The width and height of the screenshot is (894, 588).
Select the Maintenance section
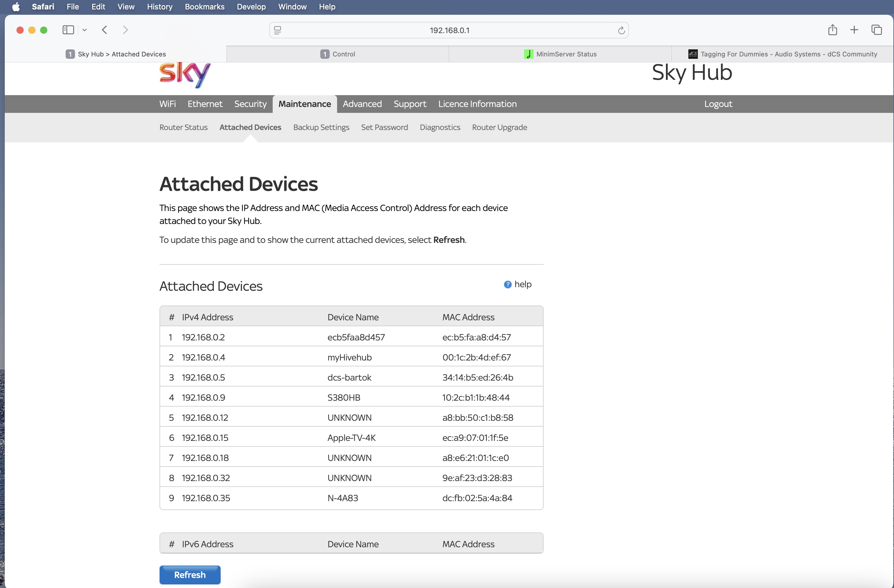305,104
